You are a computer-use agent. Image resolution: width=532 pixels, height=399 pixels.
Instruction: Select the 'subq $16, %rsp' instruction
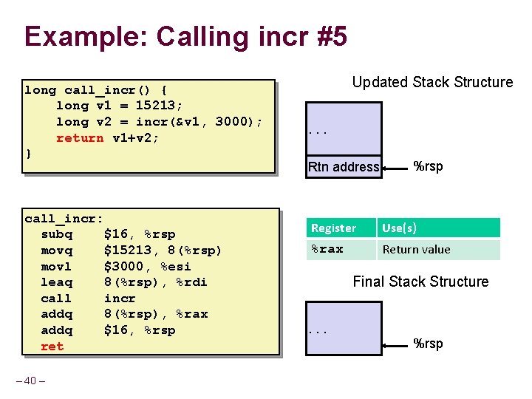108,234
